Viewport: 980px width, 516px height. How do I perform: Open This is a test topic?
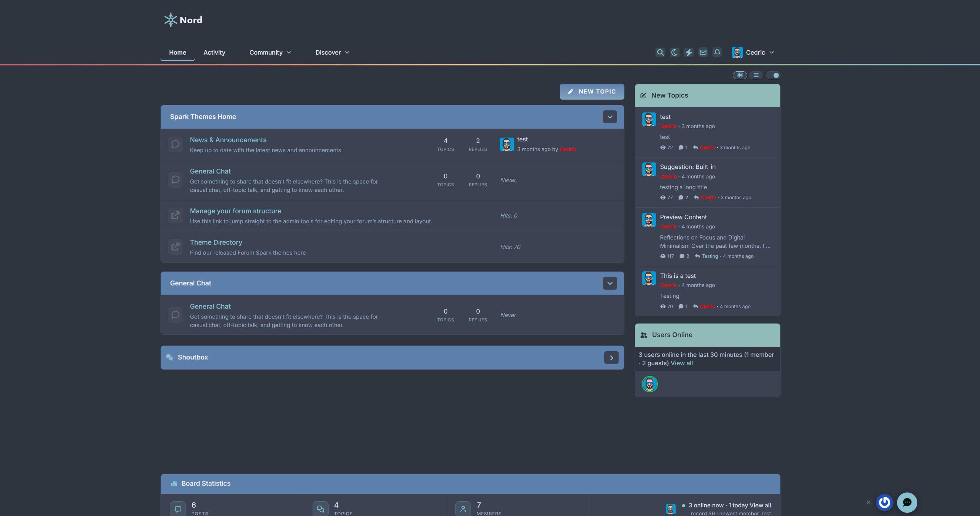coord(678,276)
